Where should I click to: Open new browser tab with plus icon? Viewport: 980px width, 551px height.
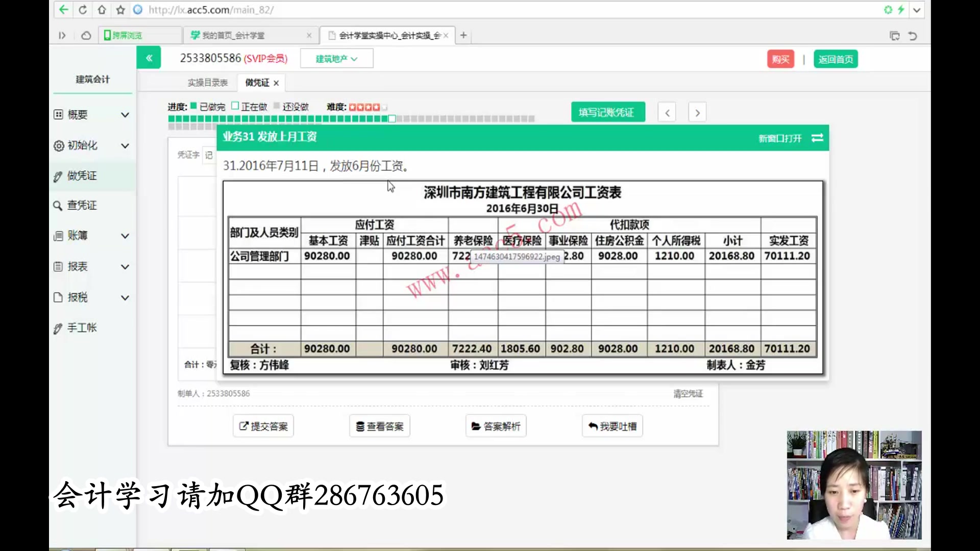tap(463, 35)
